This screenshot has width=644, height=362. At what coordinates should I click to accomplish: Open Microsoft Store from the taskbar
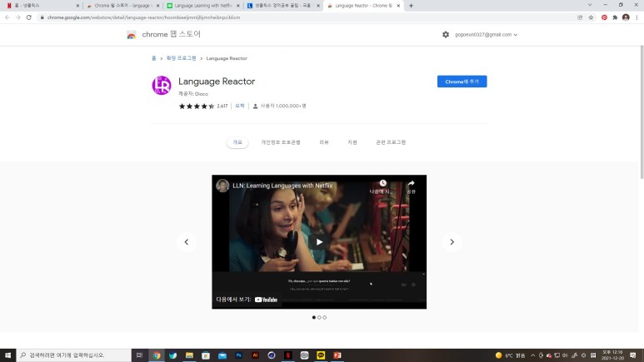tap(206, 355)
